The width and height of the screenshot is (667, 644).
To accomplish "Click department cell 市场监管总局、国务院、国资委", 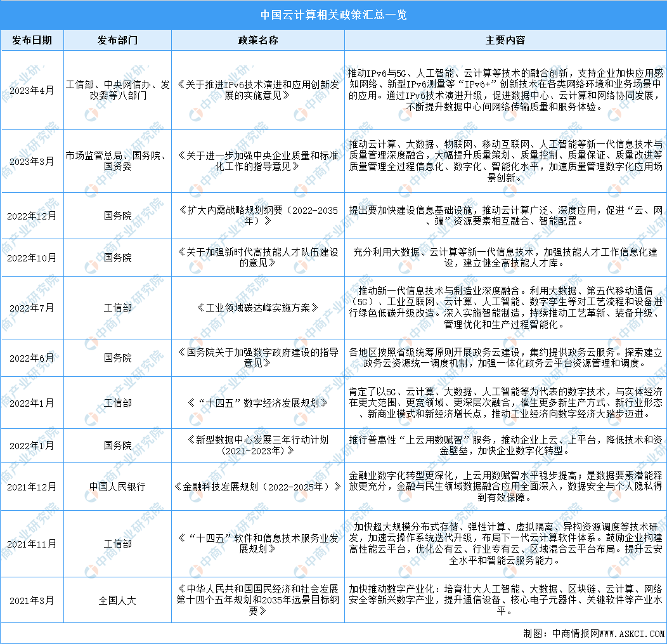I will click(x=117, y=161).
